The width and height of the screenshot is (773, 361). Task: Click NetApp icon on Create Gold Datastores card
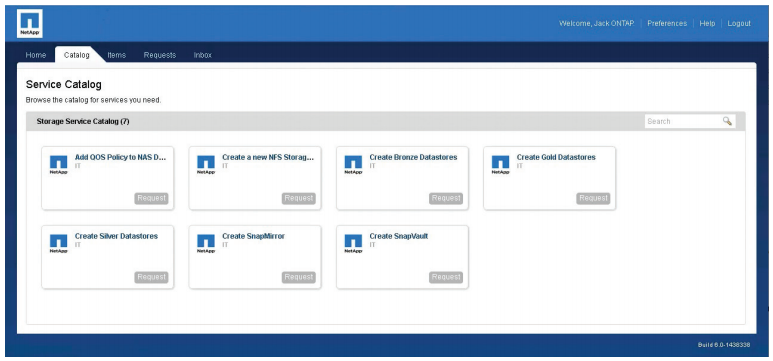[500, 165]
